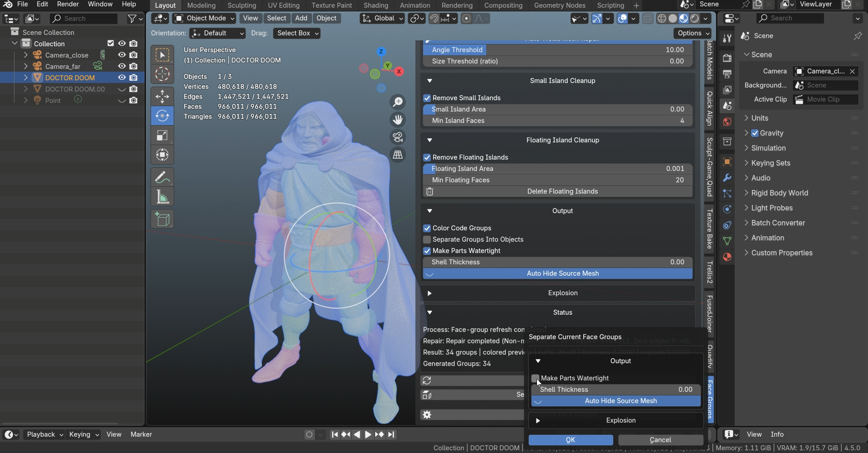Viewport: 868px width, 453px height.
Task: Open the Global transform orientation dropdown
Action: pyautogui.click(x=382, y=18)
